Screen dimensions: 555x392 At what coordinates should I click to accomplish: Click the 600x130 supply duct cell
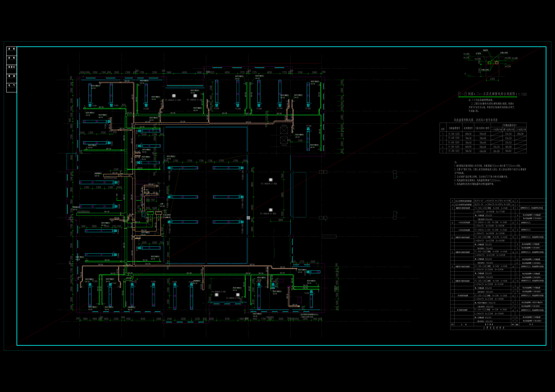[x=468, y=147]
